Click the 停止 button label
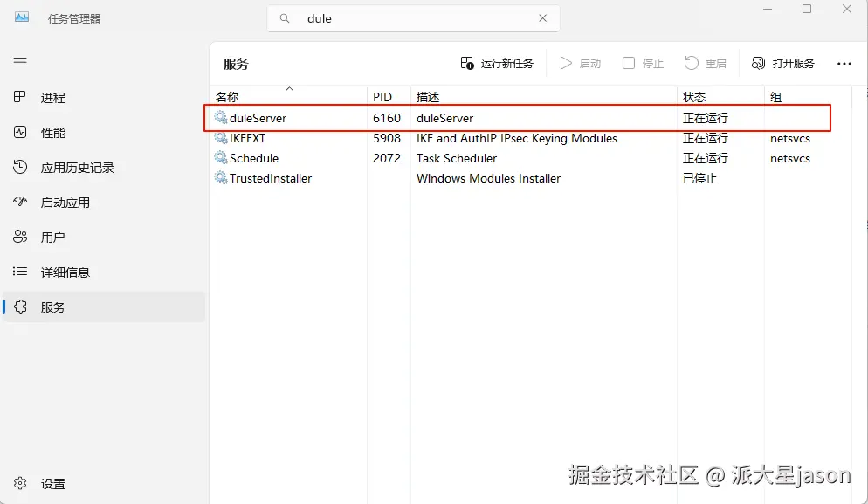868x504 pixels. pyautogui.click(x=652, y=64)
